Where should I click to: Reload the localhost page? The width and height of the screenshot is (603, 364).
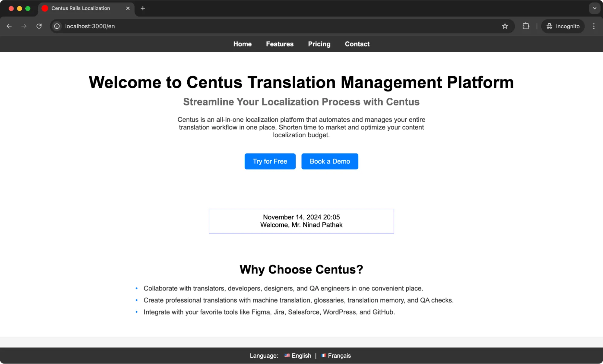click(39, 26)
